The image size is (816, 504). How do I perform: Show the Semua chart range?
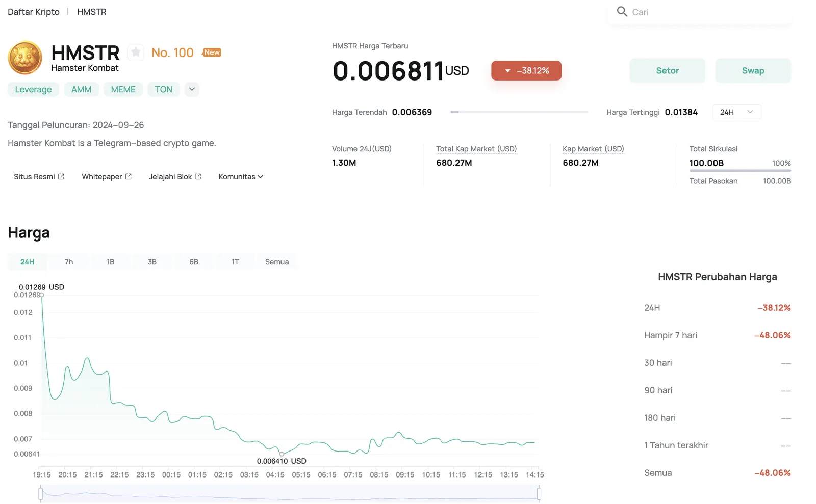[x=277, y=262]
